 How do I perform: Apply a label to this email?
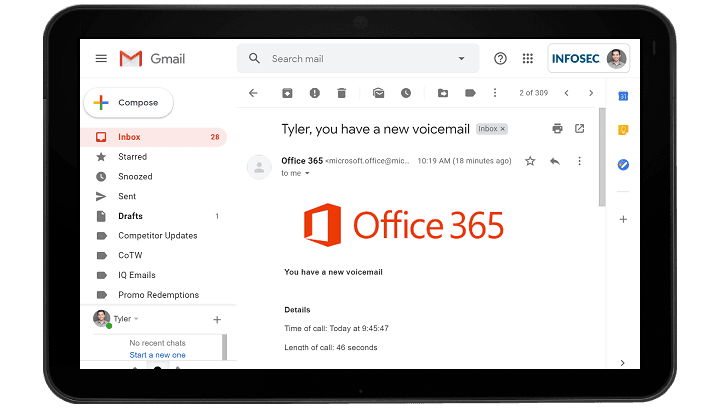pyautogui.click(x=470, y=93)
